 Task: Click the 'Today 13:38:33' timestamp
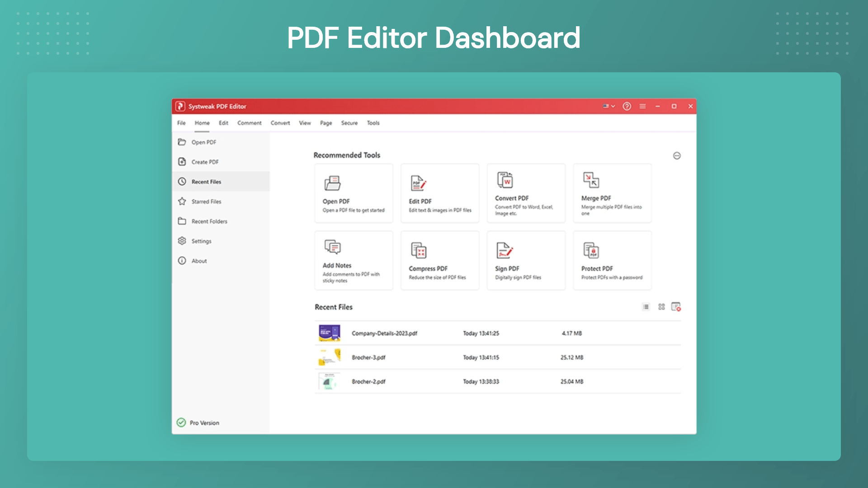(481, 382)
